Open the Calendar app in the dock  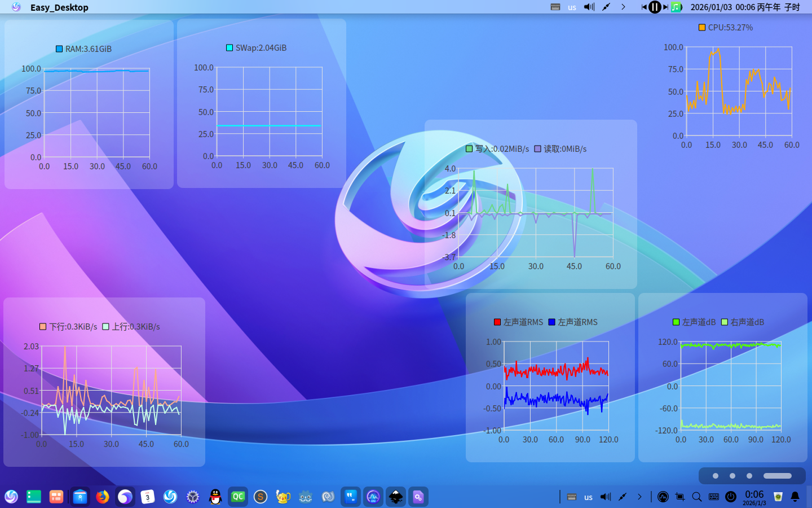[148, 497]
